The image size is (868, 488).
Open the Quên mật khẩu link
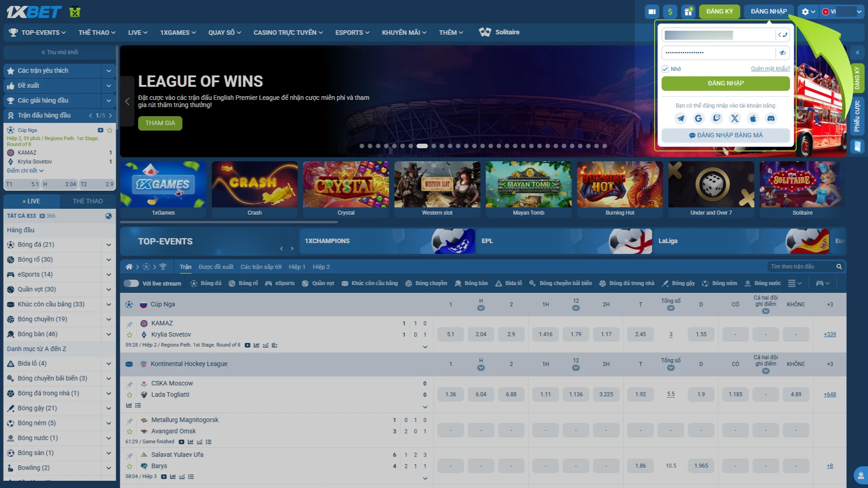[x=770, y=69]
